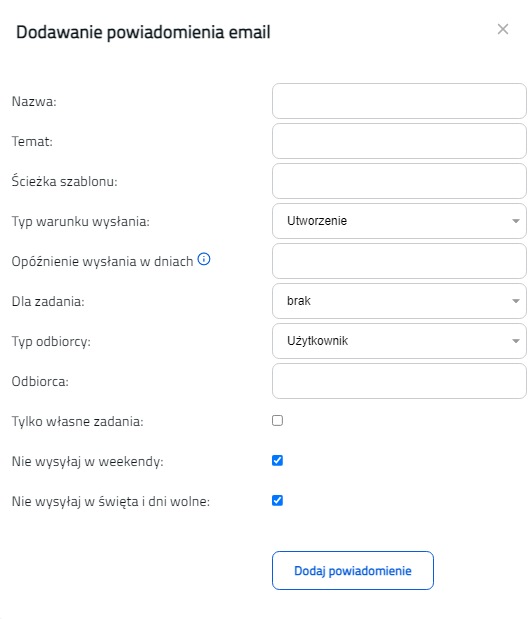Viewport: 532px width, 619px height.
Task: Click the Tylko własne zadania label
Action: coord(78,422)
